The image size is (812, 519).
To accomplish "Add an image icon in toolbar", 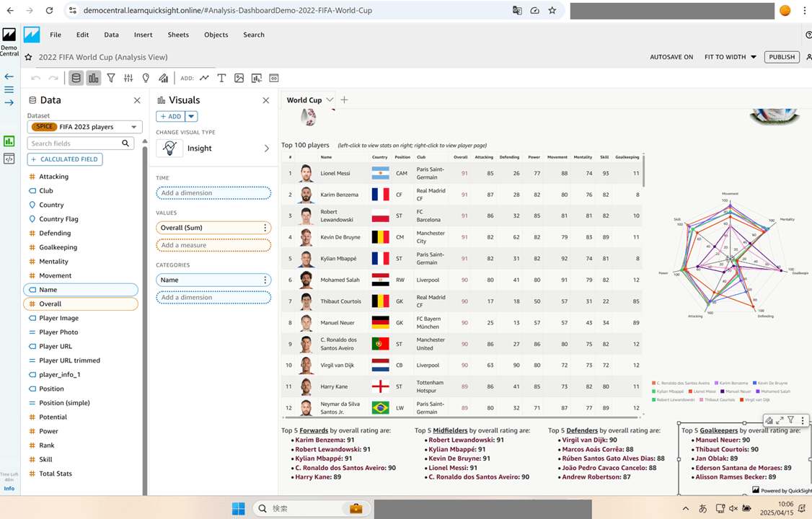I will tap(239, 78).
